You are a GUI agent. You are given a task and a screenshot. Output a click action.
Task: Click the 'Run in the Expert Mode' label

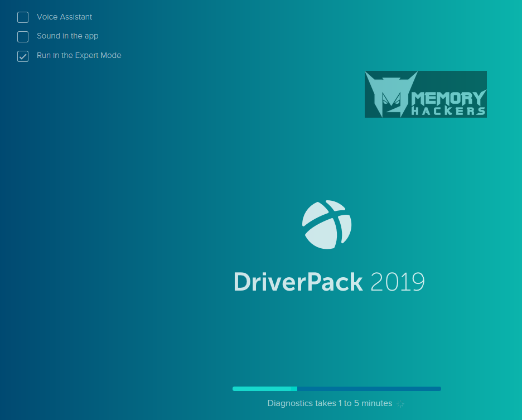(x=79, y=55)
